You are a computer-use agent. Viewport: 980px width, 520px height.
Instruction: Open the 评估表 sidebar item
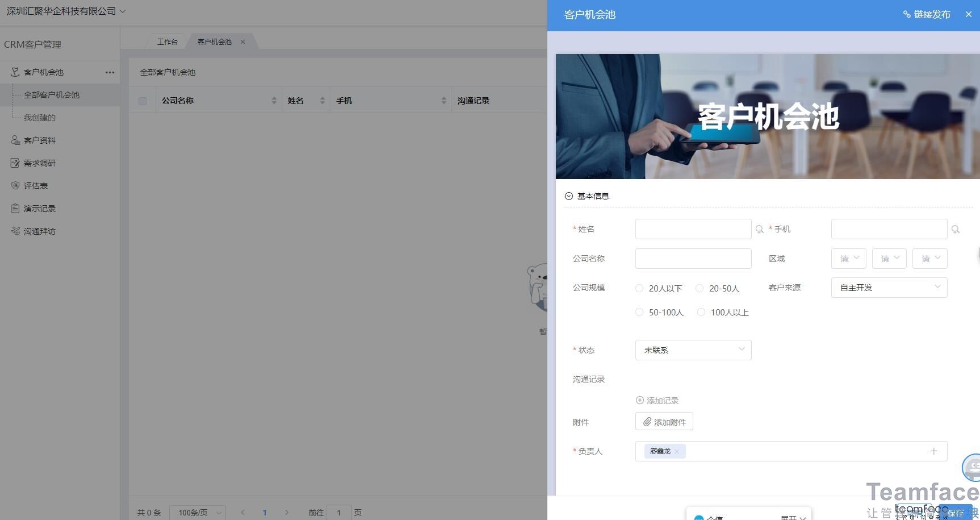(x=35, y=185)
